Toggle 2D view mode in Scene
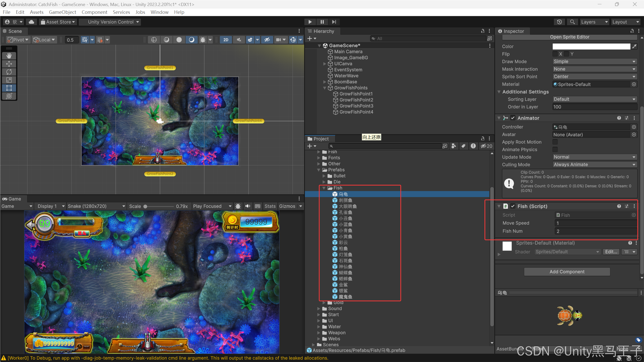The width and height of the screenshot is (644, 362). click(x=226, y=40)
